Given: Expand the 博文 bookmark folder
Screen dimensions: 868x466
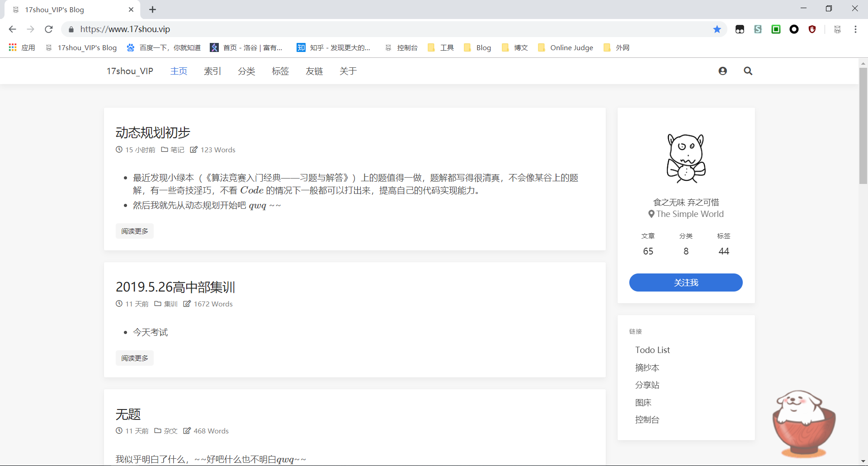Looking at the screenshot, I should [515, 47].
